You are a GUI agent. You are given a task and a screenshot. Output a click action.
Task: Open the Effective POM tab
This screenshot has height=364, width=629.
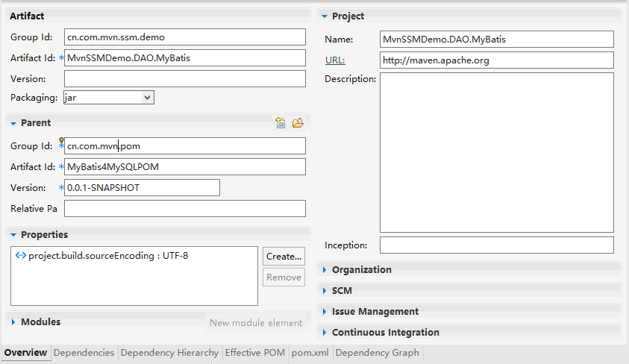(x=255, y=352)
